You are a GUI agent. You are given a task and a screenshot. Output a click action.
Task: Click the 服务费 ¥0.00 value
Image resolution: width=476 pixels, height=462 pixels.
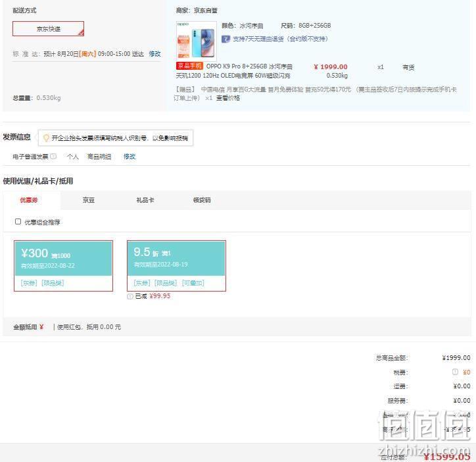click(x=462, y=401)
